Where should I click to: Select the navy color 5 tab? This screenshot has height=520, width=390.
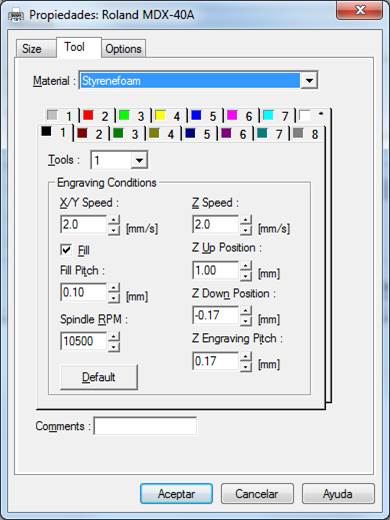[x=199, y=134]
